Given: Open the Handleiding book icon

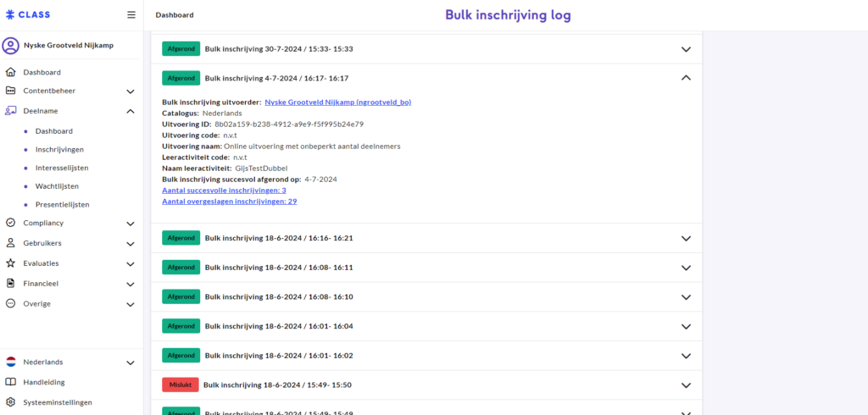Looking at the screenshot, I should tap(10, 382).
